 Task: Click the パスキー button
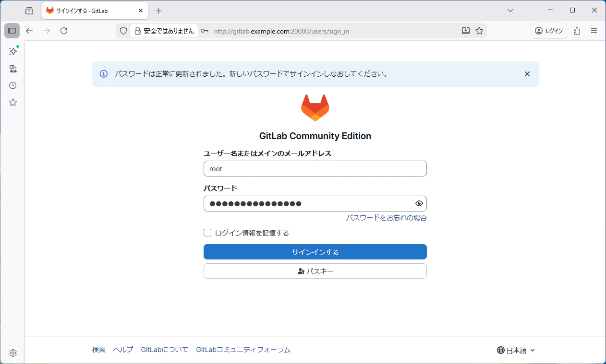[x=315, y=271]
